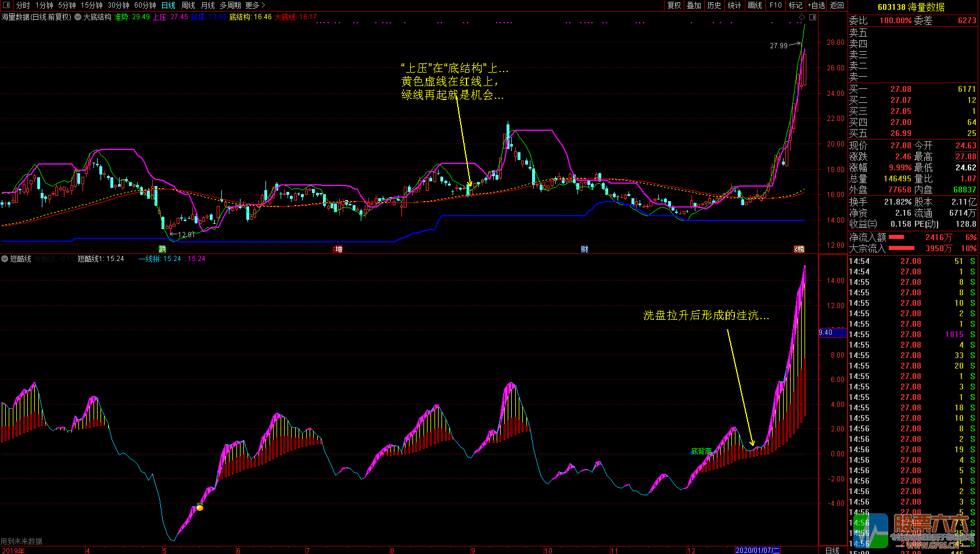This screenshot has height=554, width=980.
Task: Select 周线 weekly period tab
Action: tap(188, 5)
